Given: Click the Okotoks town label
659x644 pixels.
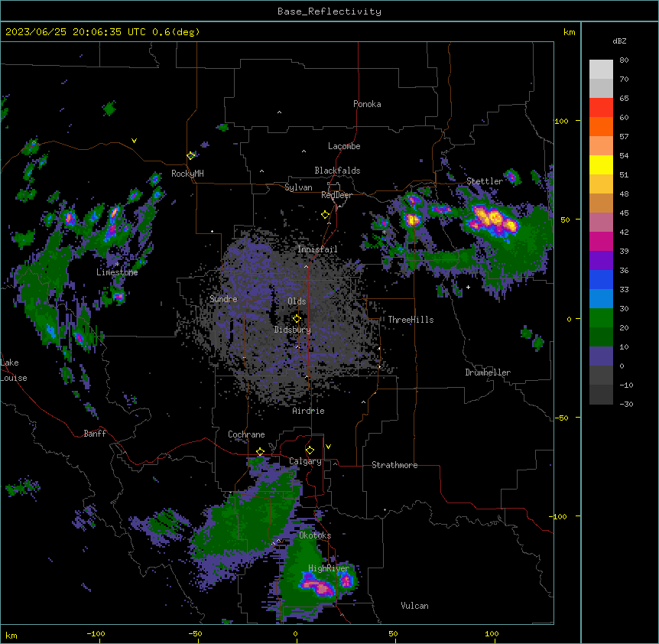Looking at the screenshot, I should [315, 535].
